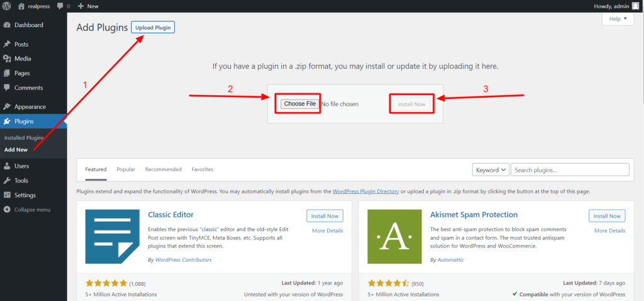This screenshot has height=301, width=644.
Task: Click the Settings sliders icon
Action: 6,195
